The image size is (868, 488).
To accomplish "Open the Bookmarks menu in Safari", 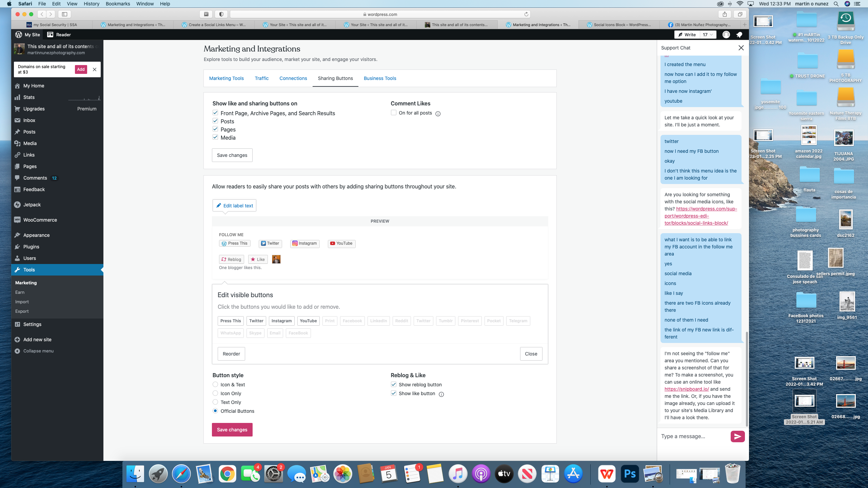I will click(x=118, y=4).
